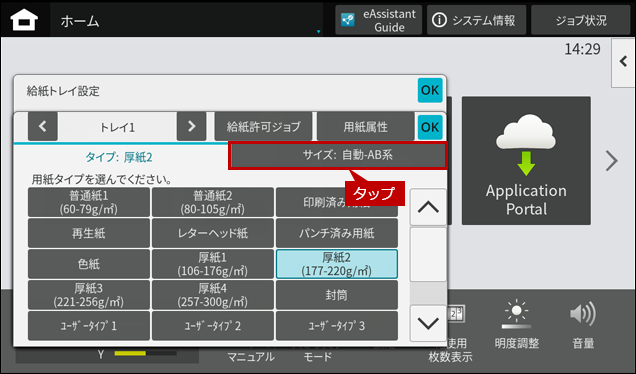Select 厚紙4 (257-300g/㎡) paper type
Image resolution: width=636 pixels, height=374 pixels.
(213, 295)
